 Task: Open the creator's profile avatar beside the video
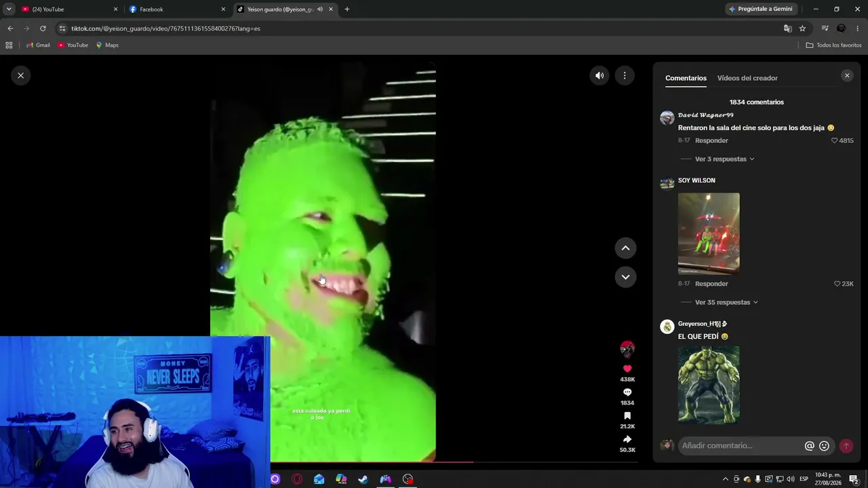click(x=627, y=349)
